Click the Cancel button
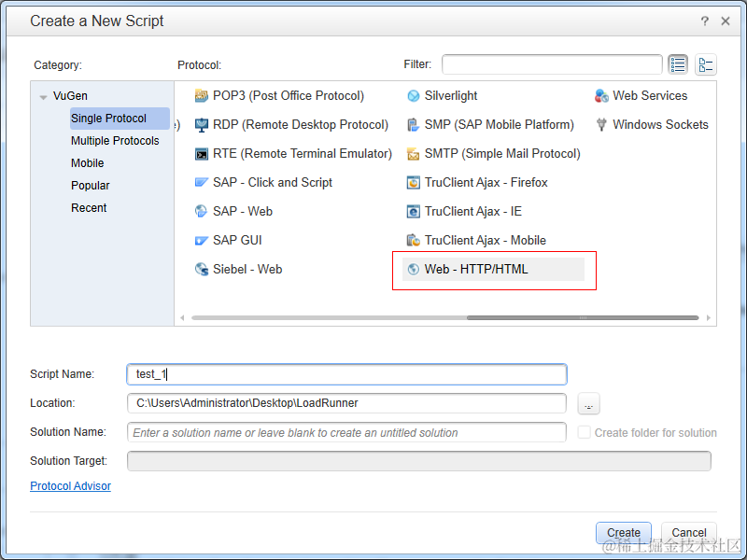Screen dimensions: 747x560 [689, 532]
